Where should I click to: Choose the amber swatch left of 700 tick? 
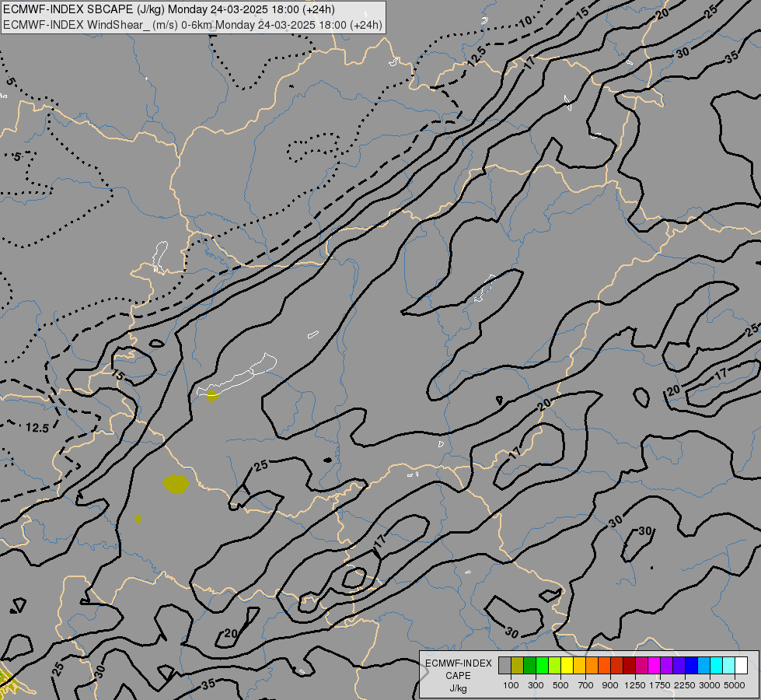579,665
